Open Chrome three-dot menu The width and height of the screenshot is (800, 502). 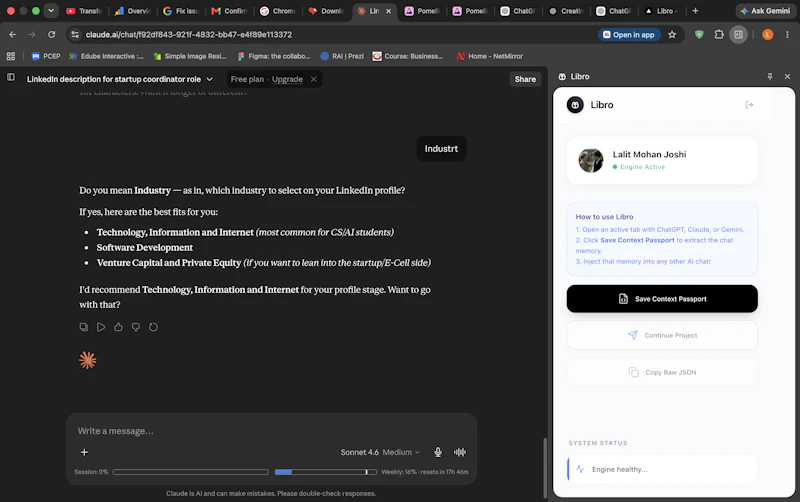click(x=787, y=35)
